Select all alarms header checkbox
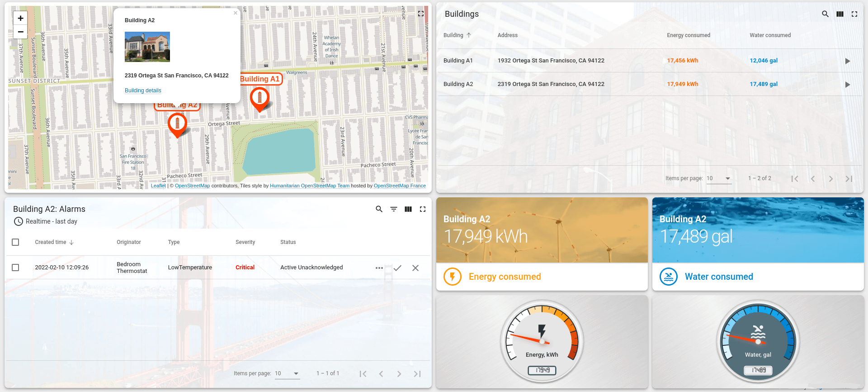Screen dimensions: 868x392 (15, 242)
